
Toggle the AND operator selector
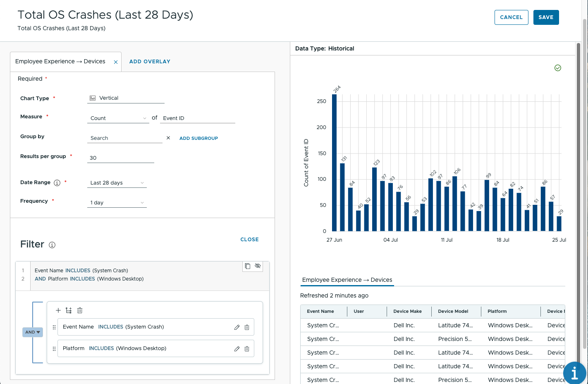pos(33,332)
